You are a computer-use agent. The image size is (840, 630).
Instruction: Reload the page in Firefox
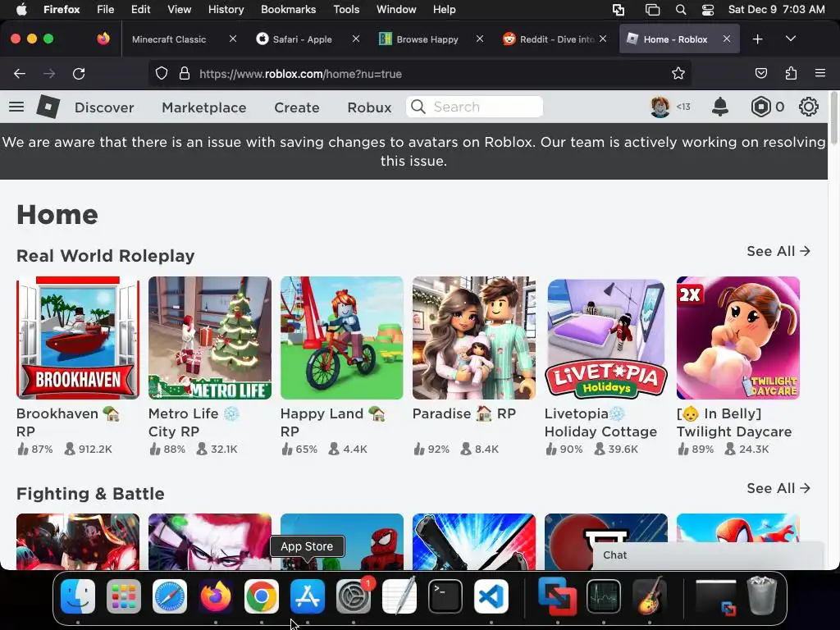(79, 74)
